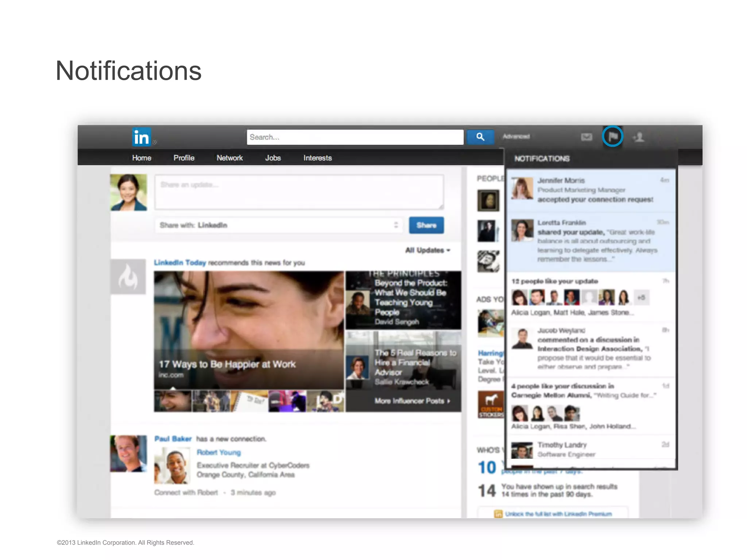
Task: Open the LinkedIn Today link
Action: pyautogui.click(x=180, y=262)
